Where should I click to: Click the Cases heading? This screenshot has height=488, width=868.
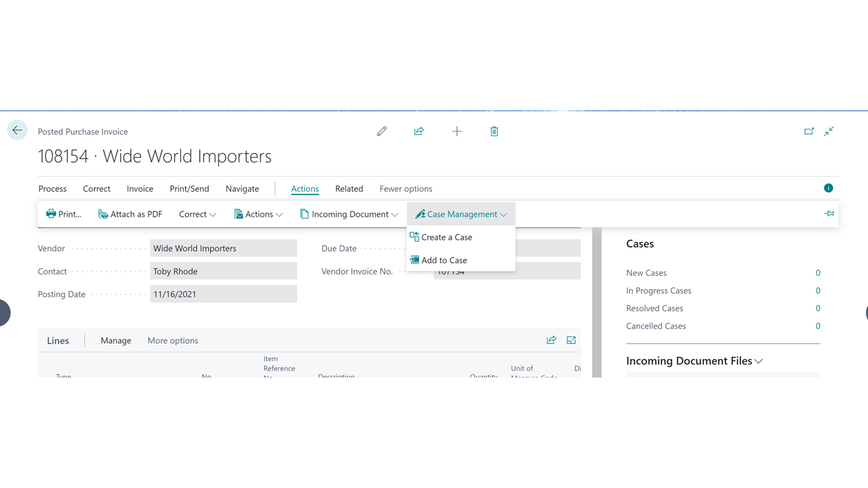point(640,244)
